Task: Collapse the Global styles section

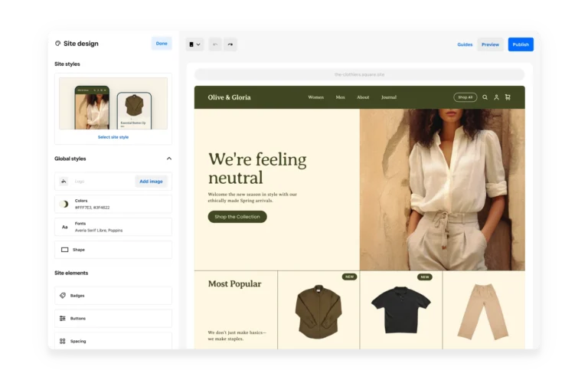Action: click(168, 159)
